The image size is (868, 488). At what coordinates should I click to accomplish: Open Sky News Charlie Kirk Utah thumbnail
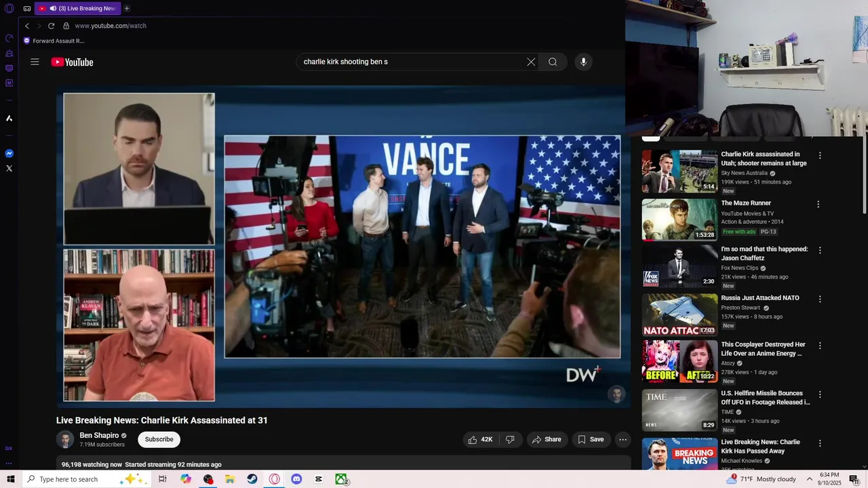pos(679,171)
